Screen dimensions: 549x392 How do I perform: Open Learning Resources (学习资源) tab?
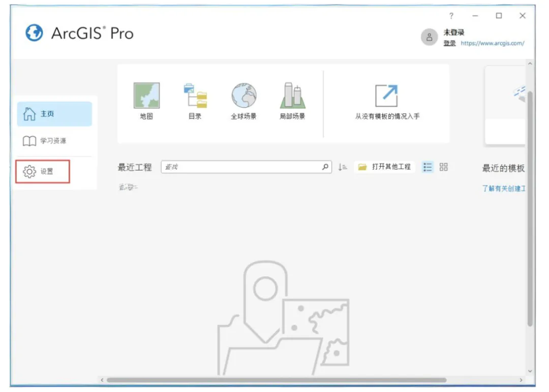[x=54, y=141]
